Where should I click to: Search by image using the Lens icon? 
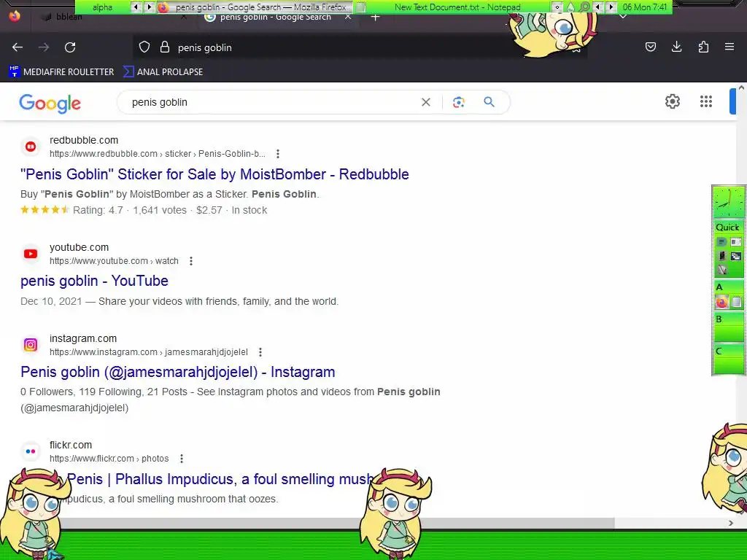pos(458,102)
